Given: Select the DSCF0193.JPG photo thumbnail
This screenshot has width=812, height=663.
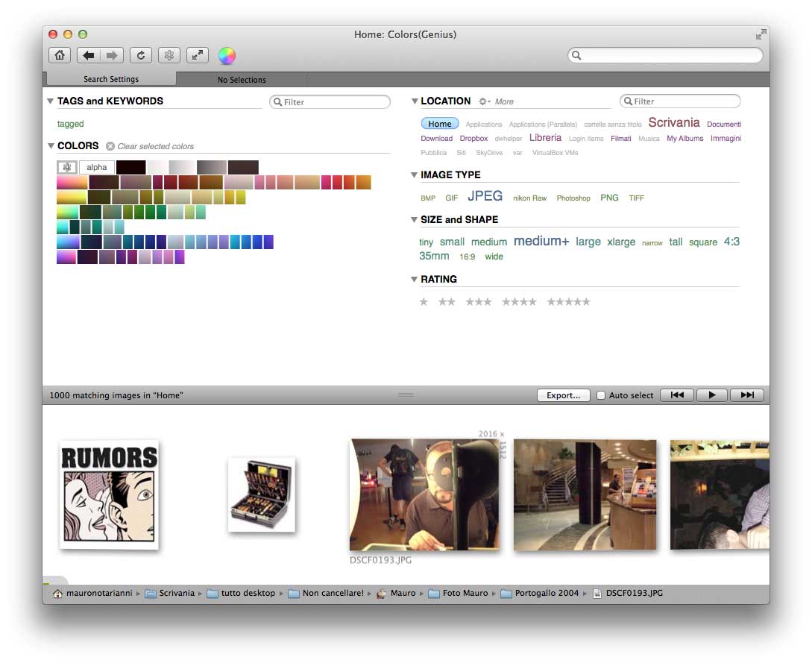Looking at the screenshot, I should [424, 494].
